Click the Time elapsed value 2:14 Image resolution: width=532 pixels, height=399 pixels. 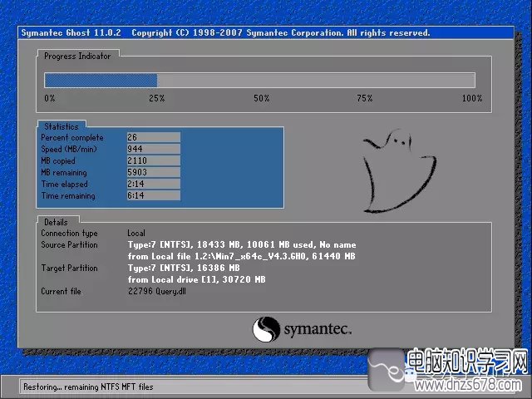[x=153, y=184]
